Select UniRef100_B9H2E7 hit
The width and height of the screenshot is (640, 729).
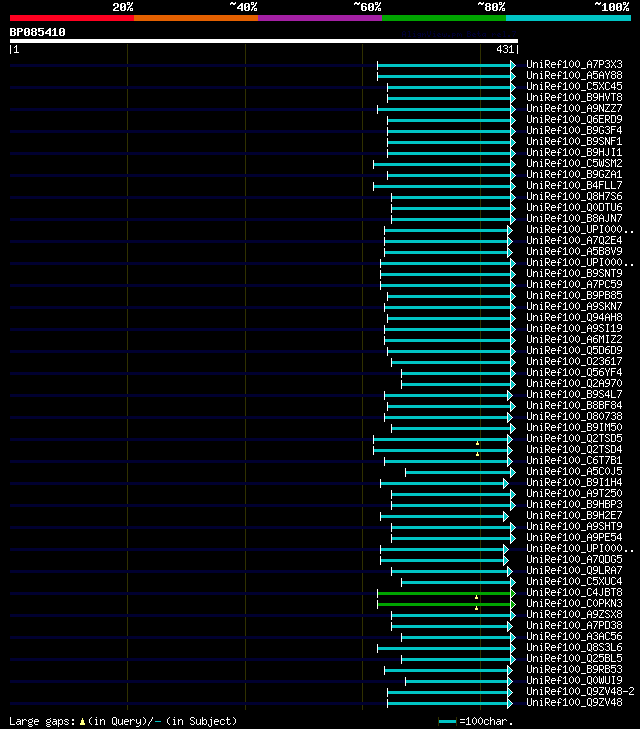click(574, 516)
